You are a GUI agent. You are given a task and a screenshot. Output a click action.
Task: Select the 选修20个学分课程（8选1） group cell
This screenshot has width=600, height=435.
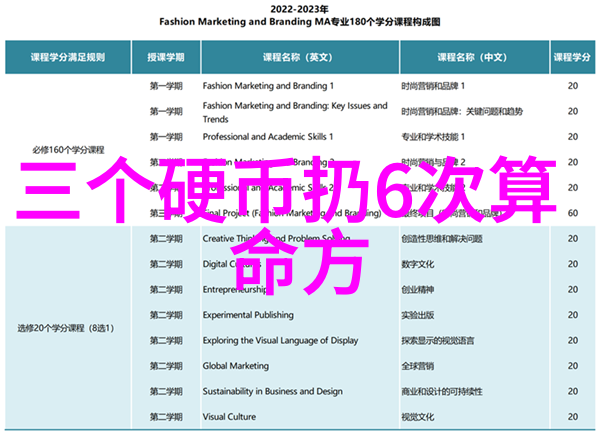pyautogui.click(x=67, y=328)
